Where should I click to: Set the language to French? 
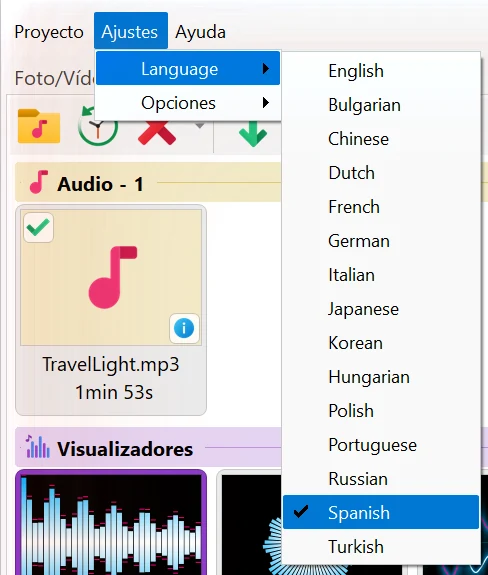point(381,207)
